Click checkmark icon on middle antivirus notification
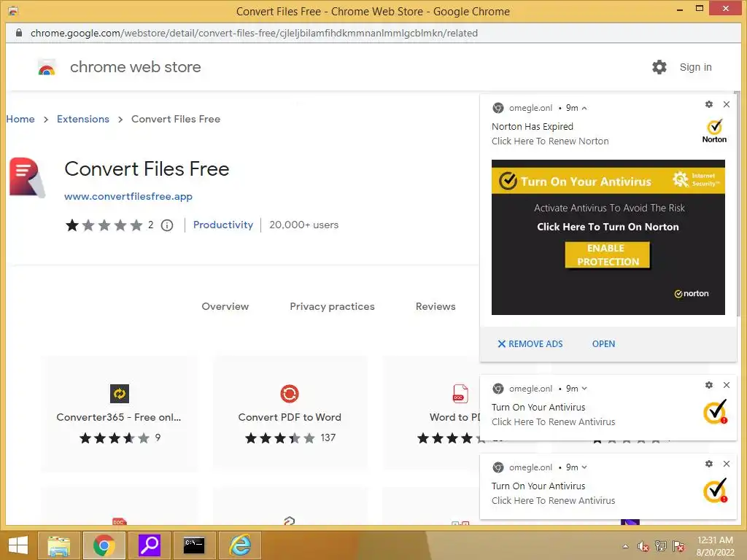The image size is (747, 560). tap(715, 411)
